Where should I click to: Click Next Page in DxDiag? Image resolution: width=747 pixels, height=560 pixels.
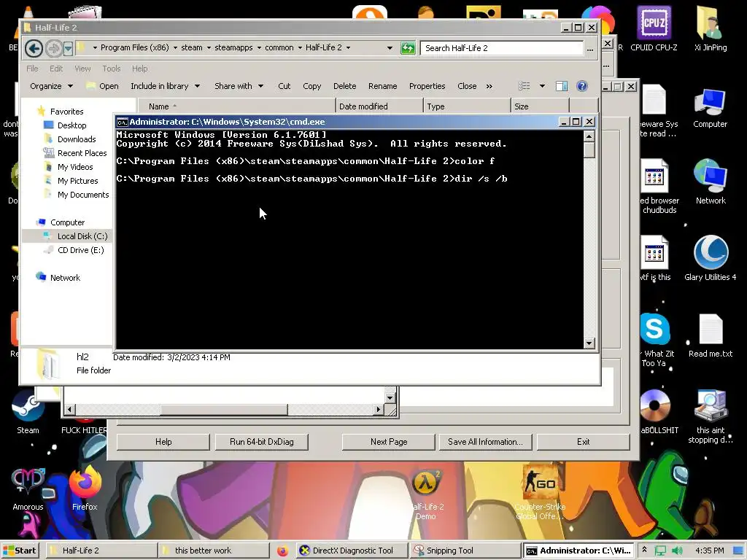[x=389, y=442]
